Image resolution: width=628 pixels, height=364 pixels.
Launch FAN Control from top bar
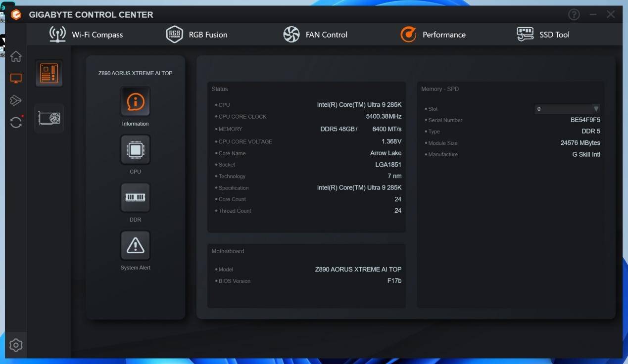[x=315, y=35]
